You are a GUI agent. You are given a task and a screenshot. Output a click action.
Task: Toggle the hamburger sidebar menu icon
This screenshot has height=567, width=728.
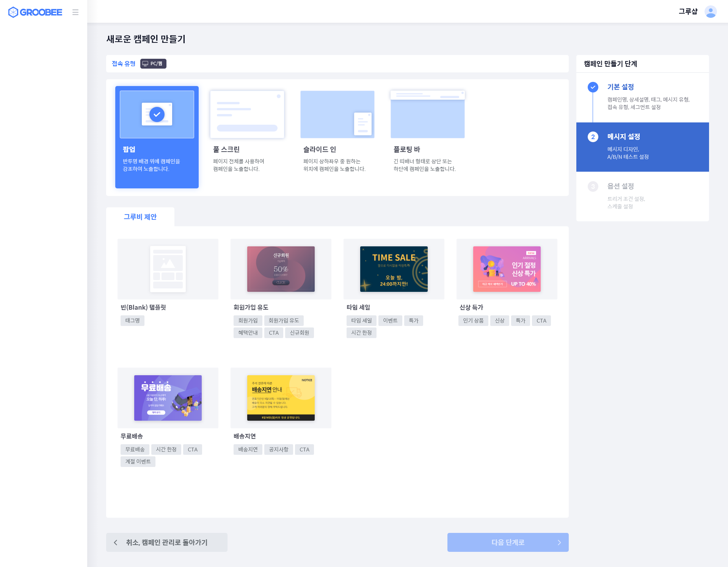[75, 12]
